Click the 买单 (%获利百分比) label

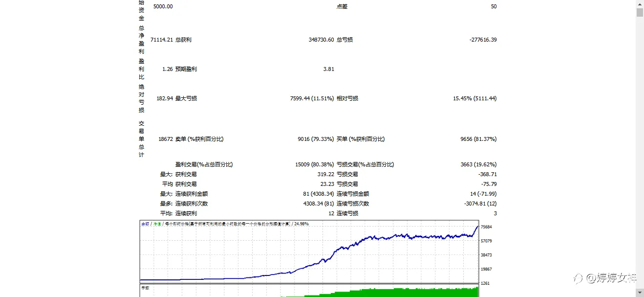[361, 139]
